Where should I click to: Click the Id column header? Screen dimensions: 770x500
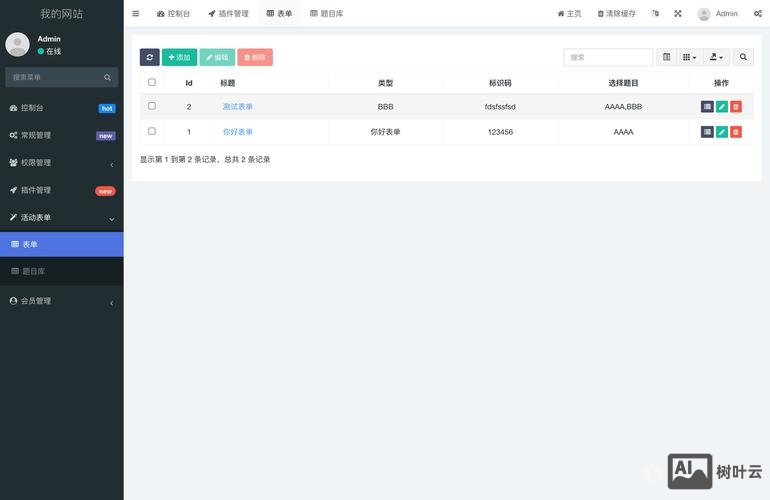(x=189, y=83)
